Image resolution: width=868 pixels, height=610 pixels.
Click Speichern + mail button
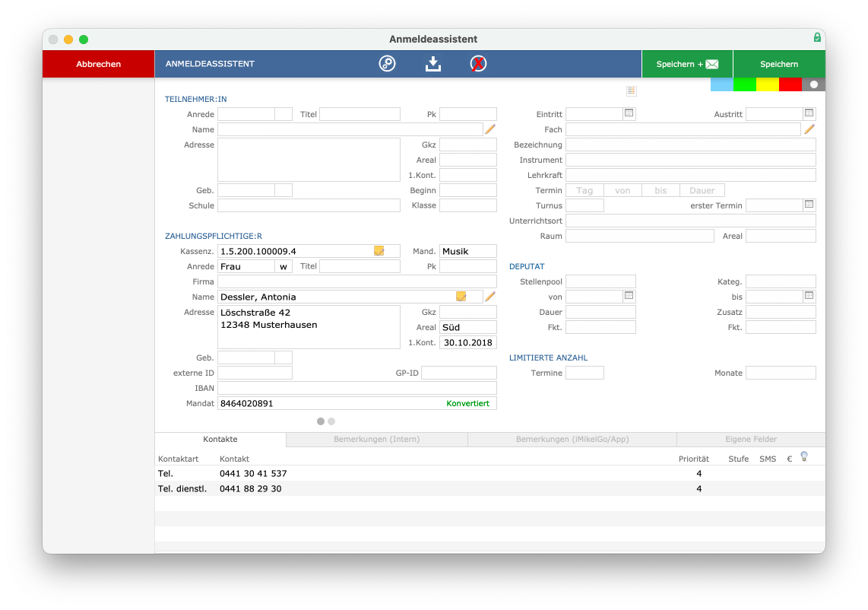pyautogui.click(x=687, y=64)
